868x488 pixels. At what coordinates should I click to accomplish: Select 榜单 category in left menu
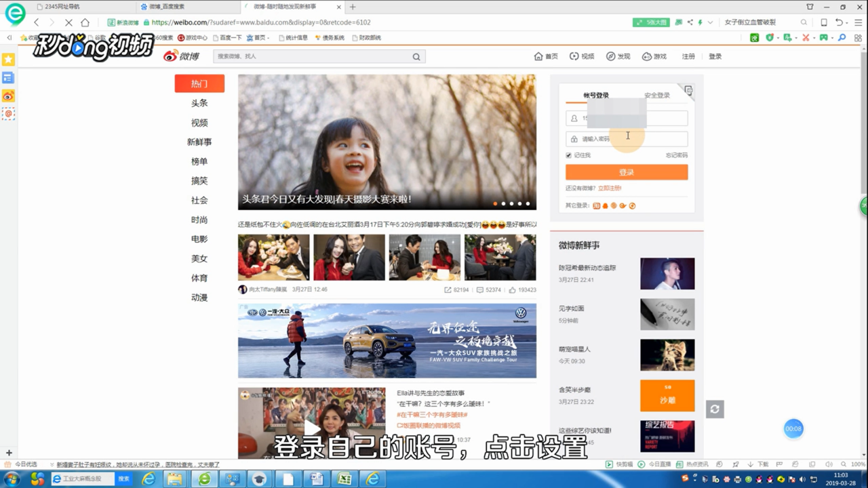pyautogui.click(x=199, y=161)
